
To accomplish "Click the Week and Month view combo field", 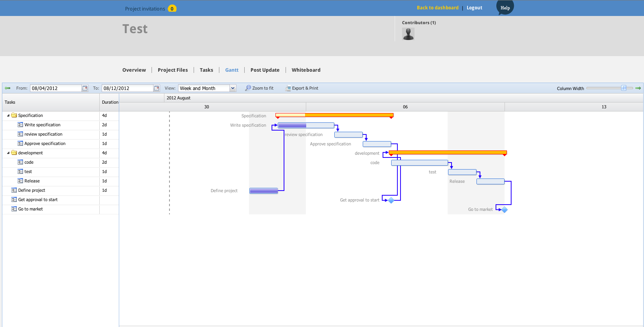I will pos(204,88).
